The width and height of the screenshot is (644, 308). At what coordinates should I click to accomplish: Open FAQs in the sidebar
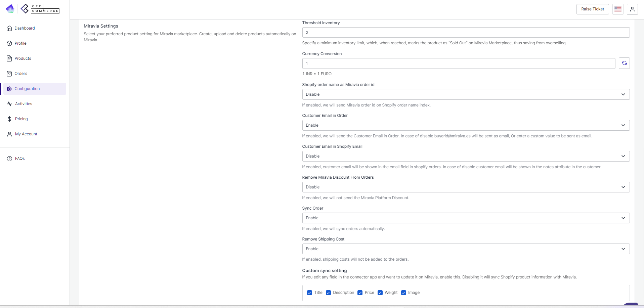35,159
